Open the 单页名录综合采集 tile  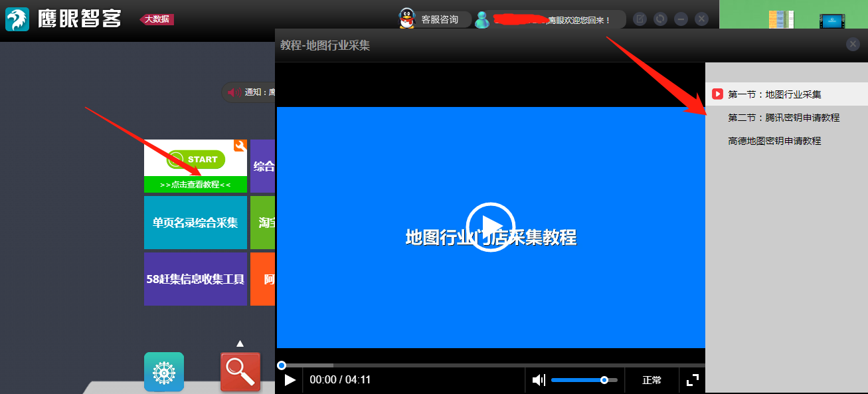(x=195, y=223)
